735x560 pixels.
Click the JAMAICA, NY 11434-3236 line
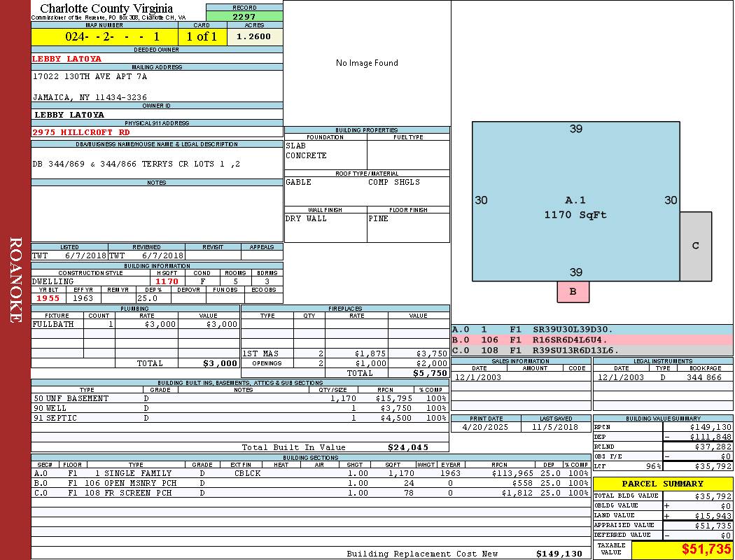pos(90,97)
